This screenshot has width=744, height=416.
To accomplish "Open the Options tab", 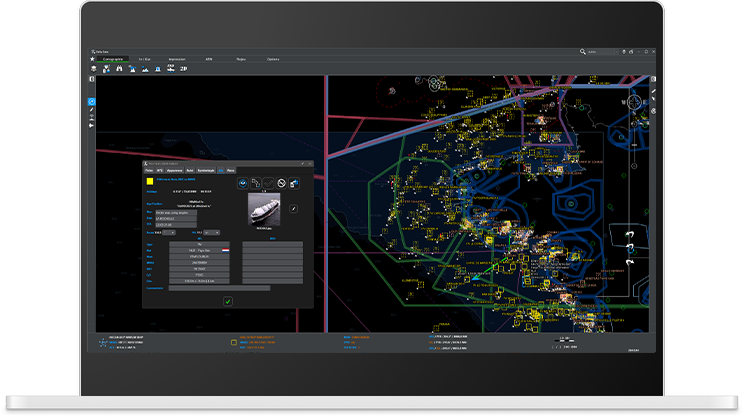I will (x=273, y=59).
